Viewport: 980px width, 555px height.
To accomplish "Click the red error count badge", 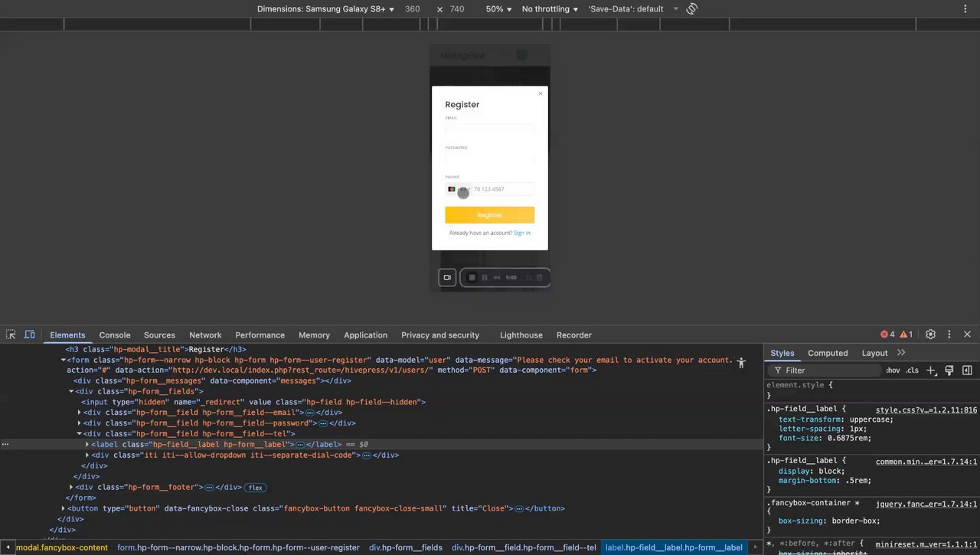I will point(887,335).
